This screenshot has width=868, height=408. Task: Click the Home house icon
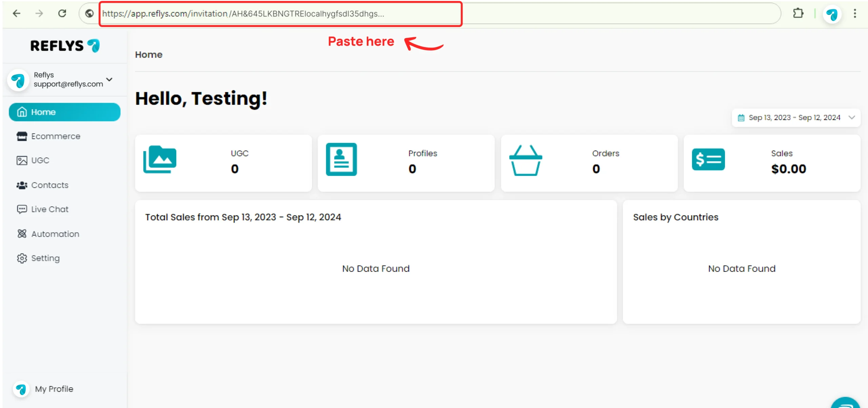22,112
